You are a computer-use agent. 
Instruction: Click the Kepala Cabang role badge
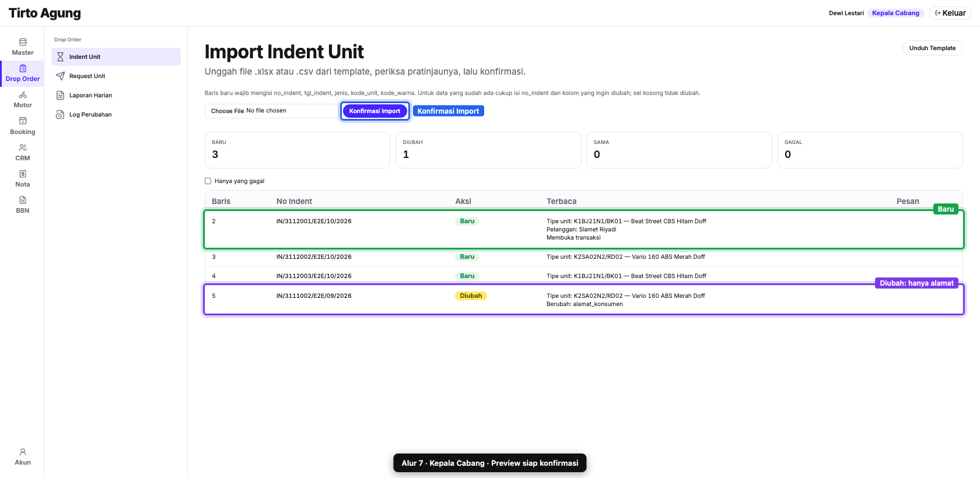pyautogui.click(x=895, y=13)
